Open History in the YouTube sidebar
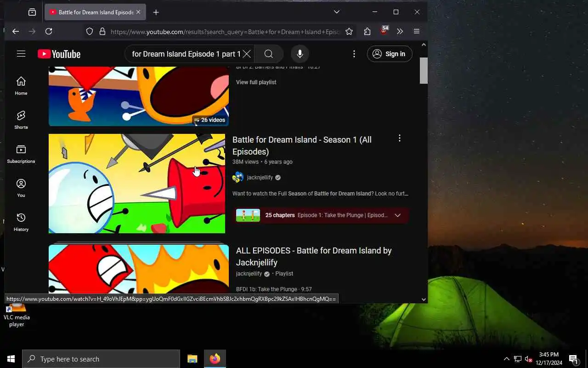This screenshot has width=588, height=368. (x=21, y=222)
